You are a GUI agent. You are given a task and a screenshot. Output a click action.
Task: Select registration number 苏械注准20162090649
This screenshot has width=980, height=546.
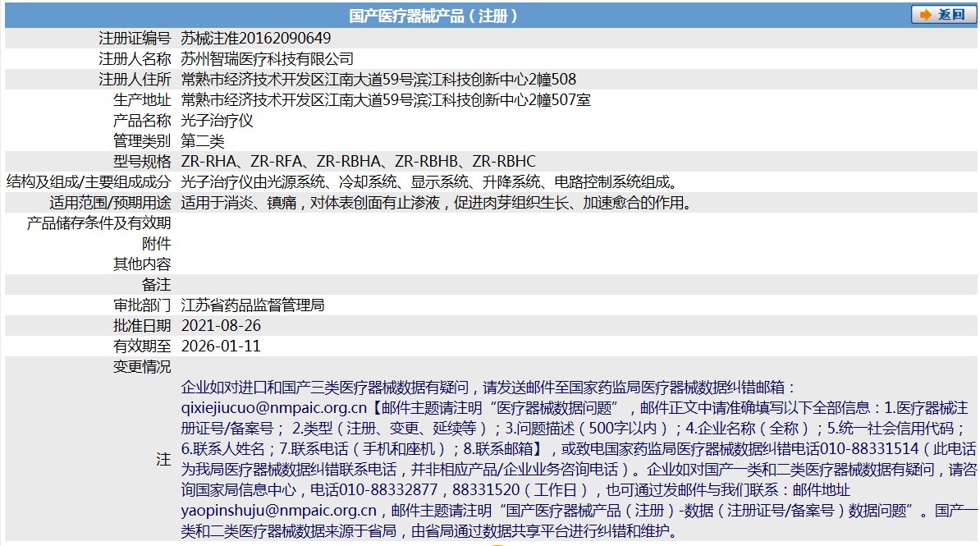(255, 38)
